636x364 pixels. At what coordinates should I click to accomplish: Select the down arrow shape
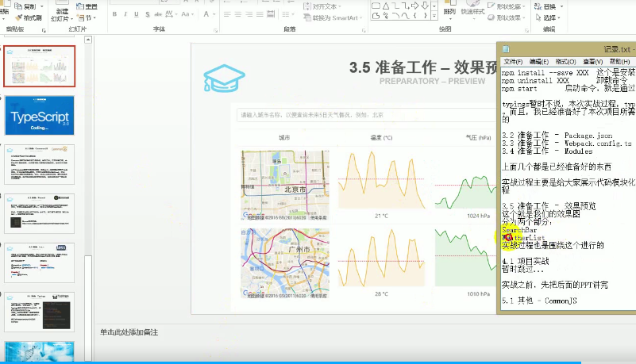425,6
